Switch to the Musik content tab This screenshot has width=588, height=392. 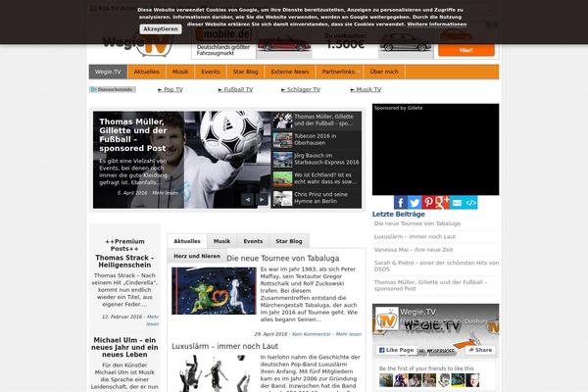click(221, 241)
